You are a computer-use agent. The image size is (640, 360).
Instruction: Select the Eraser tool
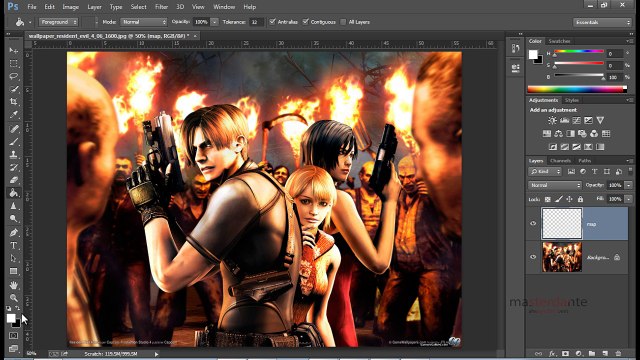tap(13, 180)
